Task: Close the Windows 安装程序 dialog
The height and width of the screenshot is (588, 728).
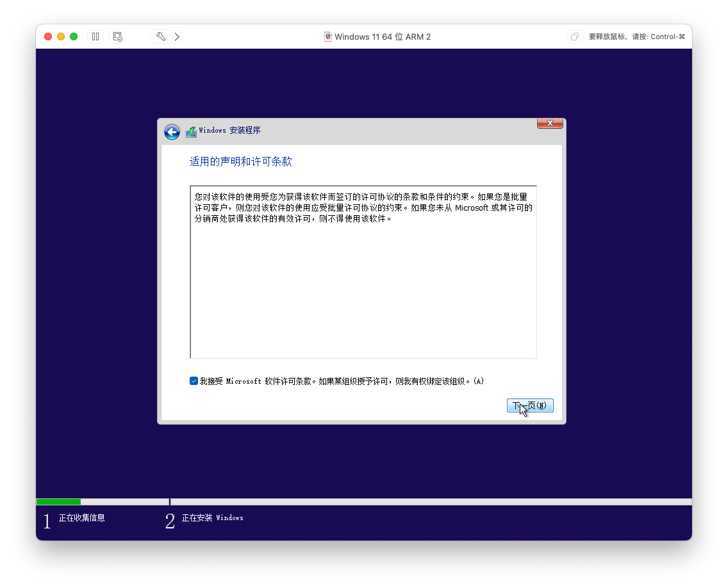Action: point(550,123)
